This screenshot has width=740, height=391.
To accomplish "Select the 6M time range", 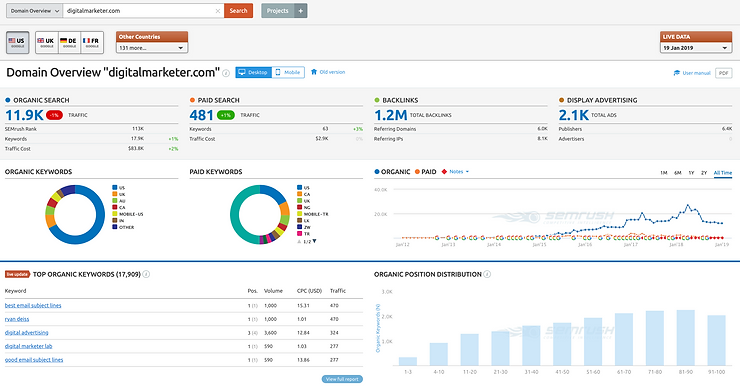I will (x=678, y=173).
